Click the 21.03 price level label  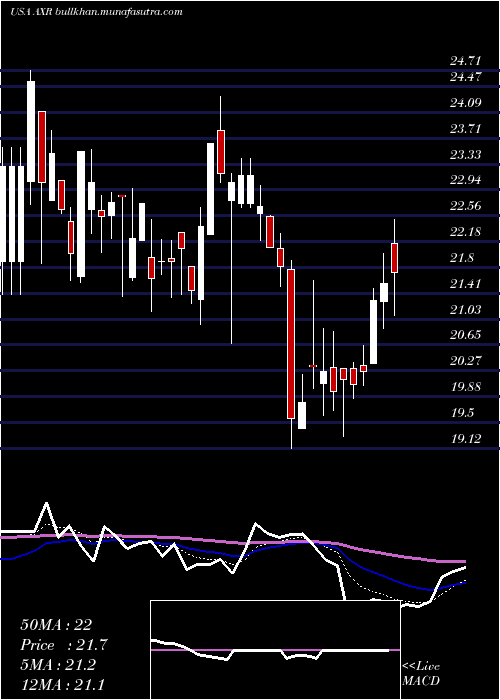point(466,309)
